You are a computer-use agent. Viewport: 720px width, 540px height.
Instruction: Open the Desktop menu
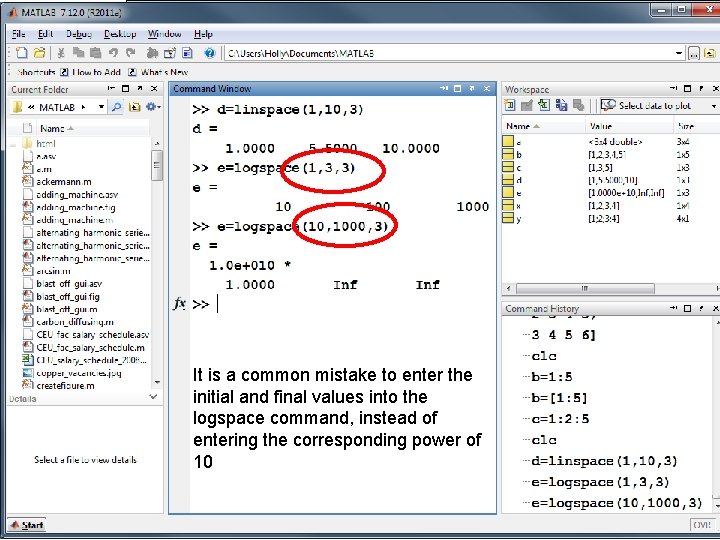(x=120, y=34)
